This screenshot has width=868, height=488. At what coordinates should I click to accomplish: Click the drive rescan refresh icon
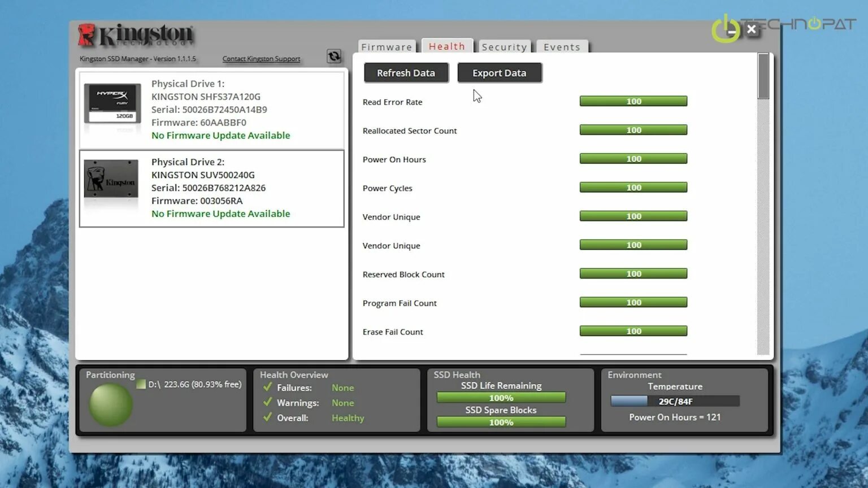334,56
